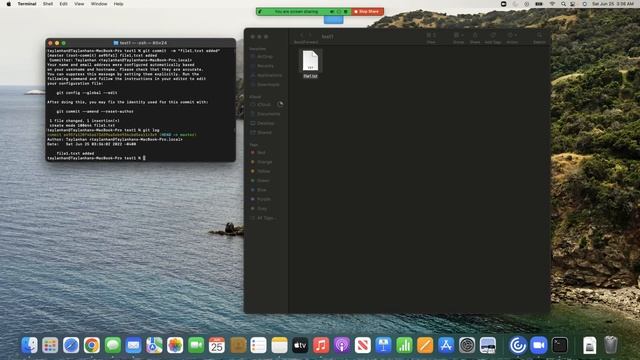Click the iCloud storage progress indicator

tap(280, 104)
